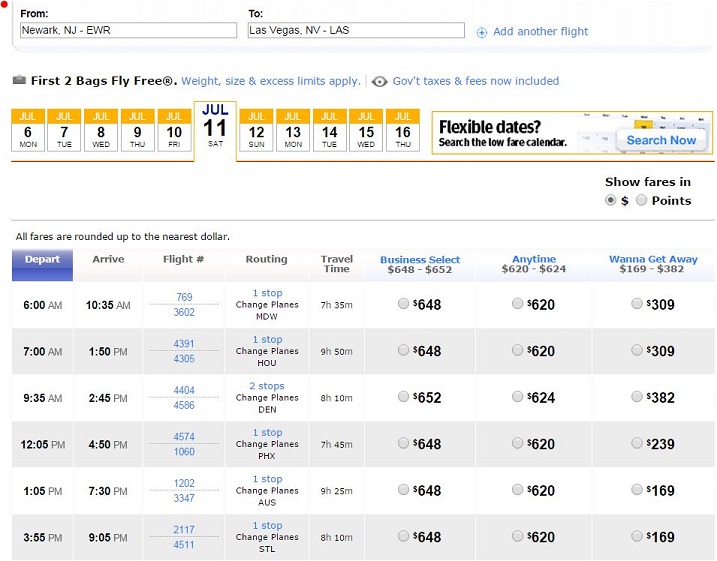This screenshot has height=561, width=717.
Task: Click the suitcase icon beside First 2 Bags
Action: (19, 80)
